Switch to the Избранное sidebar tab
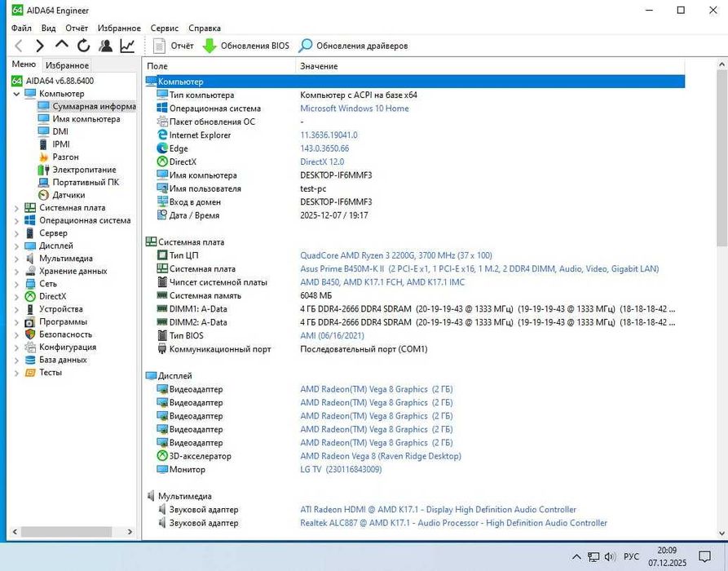728x571 pixels. pos(68,65)
